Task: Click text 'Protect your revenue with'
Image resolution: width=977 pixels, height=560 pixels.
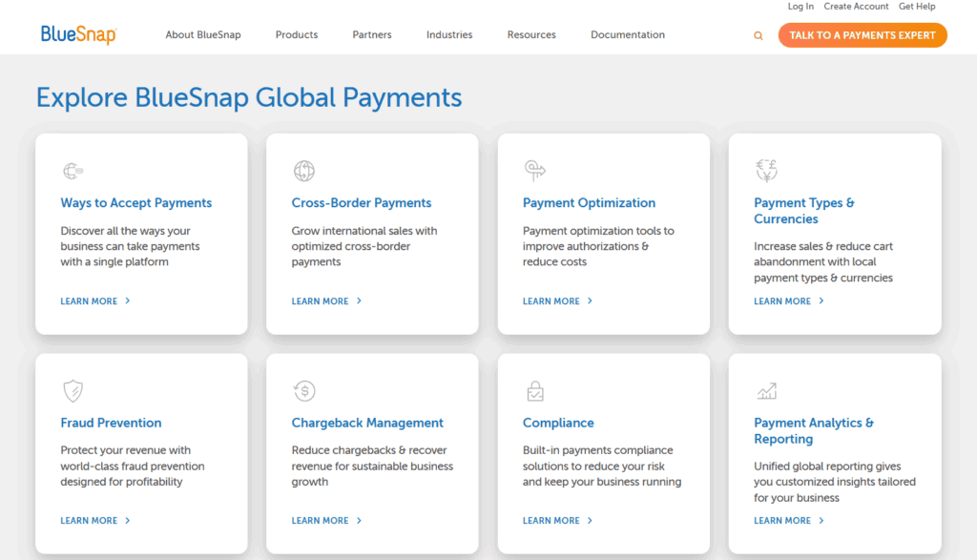Action: tap(125, 450)
